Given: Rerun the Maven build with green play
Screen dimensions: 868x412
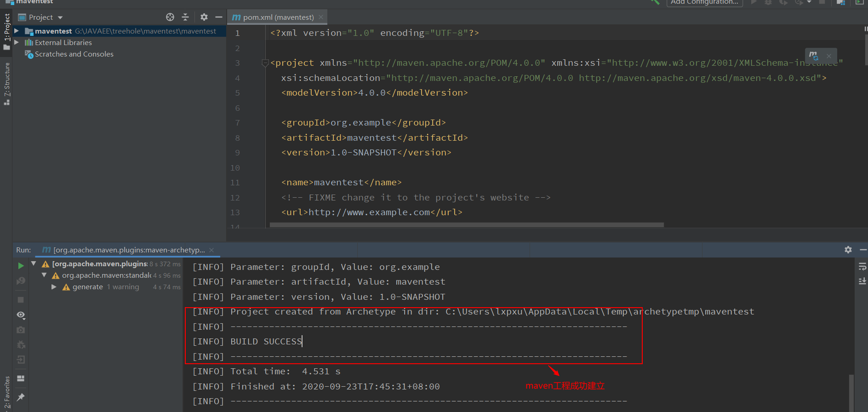Looking at the screenshot, I should tap(21, 266).
